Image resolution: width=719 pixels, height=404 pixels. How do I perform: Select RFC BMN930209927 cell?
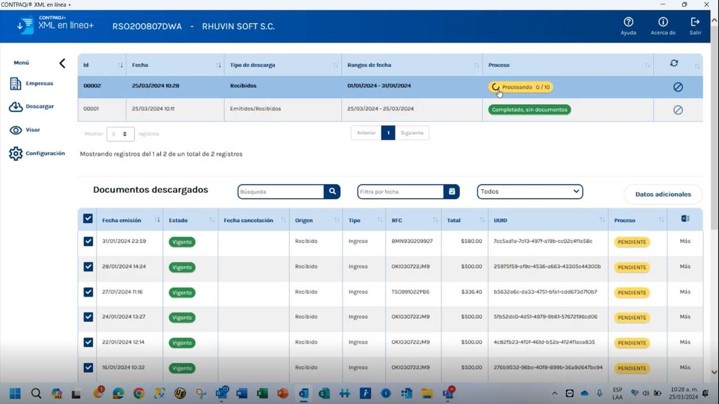(412, 241)
